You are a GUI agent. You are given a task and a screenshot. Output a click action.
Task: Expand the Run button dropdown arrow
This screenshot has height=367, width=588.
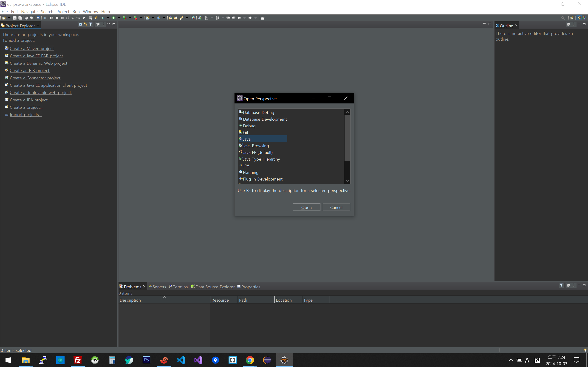119,18
